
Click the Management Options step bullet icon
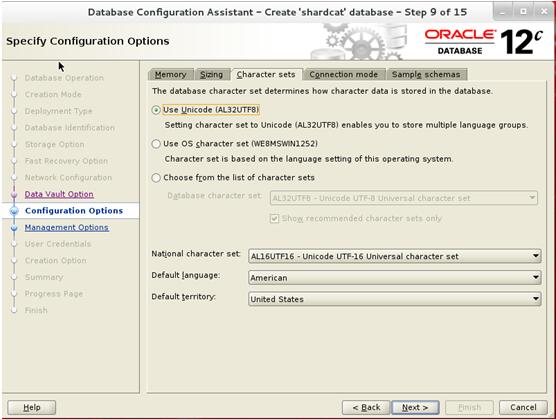(14, 228)
